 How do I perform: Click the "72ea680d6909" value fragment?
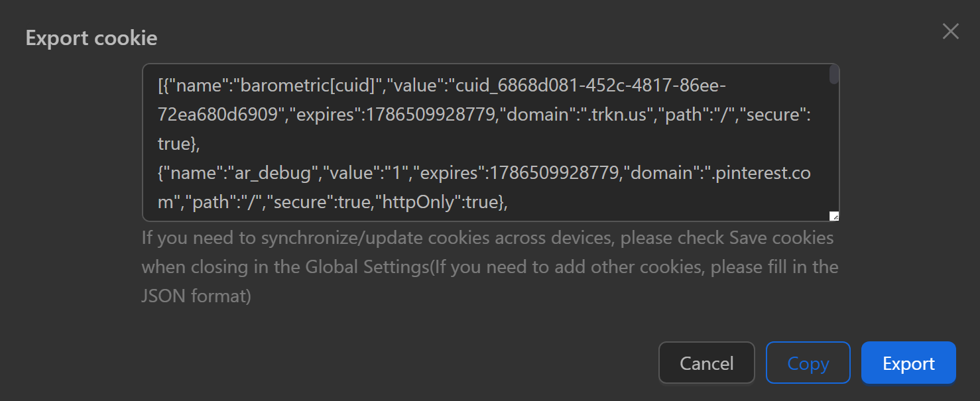[x=217, y=115]
